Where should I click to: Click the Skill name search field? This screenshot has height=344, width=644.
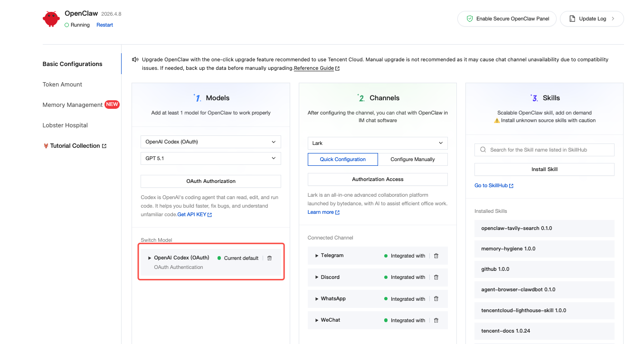pyautogui.click(x=549, y=150)
